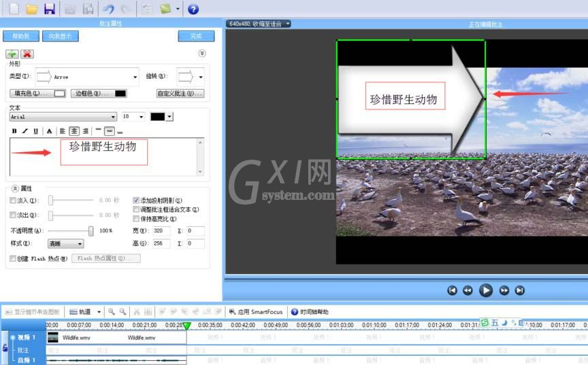
Task: Open the rotation (旋转) shape dropdown
Action: [191, 77]
